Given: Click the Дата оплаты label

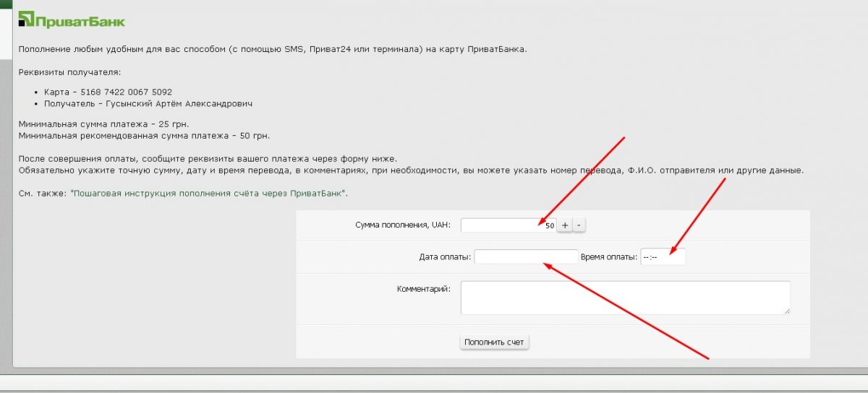Looking at the screenshot, I should point(445,257).
